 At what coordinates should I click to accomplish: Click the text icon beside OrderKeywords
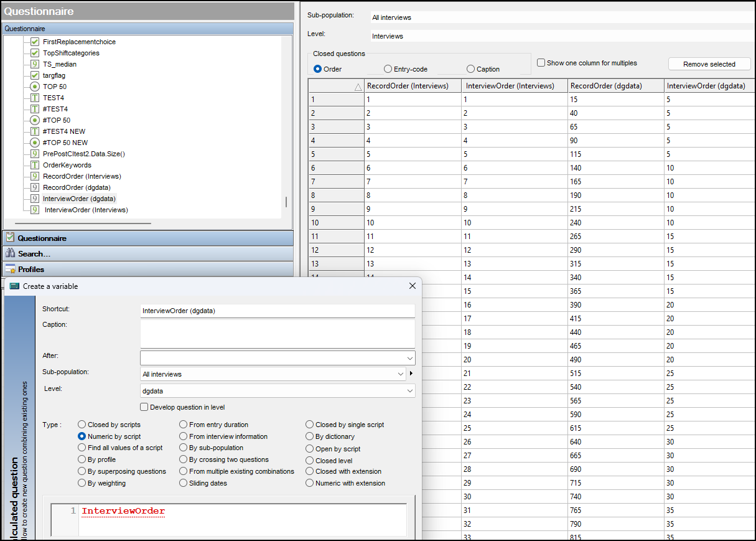(x=35, y=165)
